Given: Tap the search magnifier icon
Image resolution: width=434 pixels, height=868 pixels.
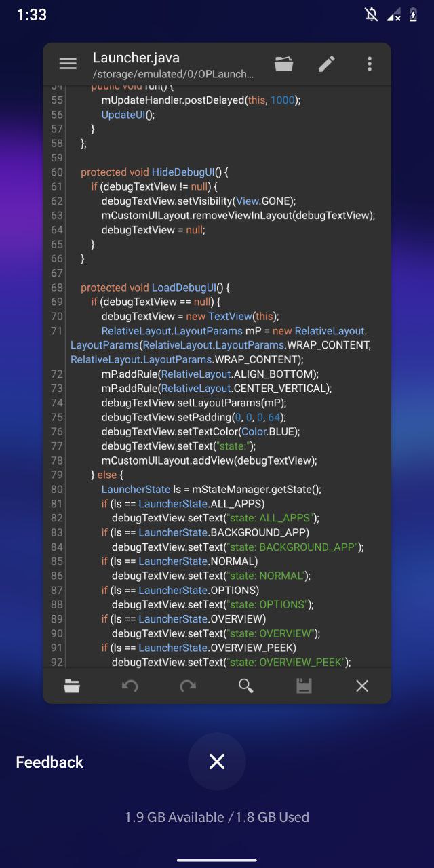Looking at the screenshot, I should tap(246, 686).
